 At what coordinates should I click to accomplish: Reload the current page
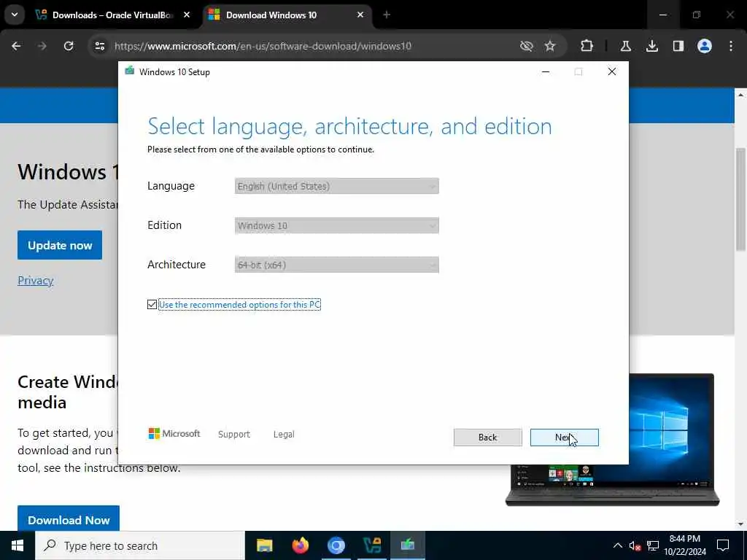tap(69, 46)
